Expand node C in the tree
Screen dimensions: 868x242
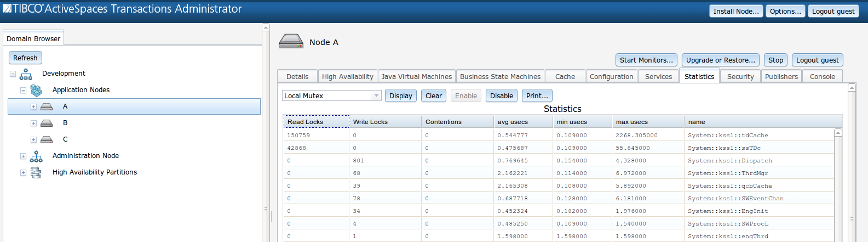(x=33, y=139)
